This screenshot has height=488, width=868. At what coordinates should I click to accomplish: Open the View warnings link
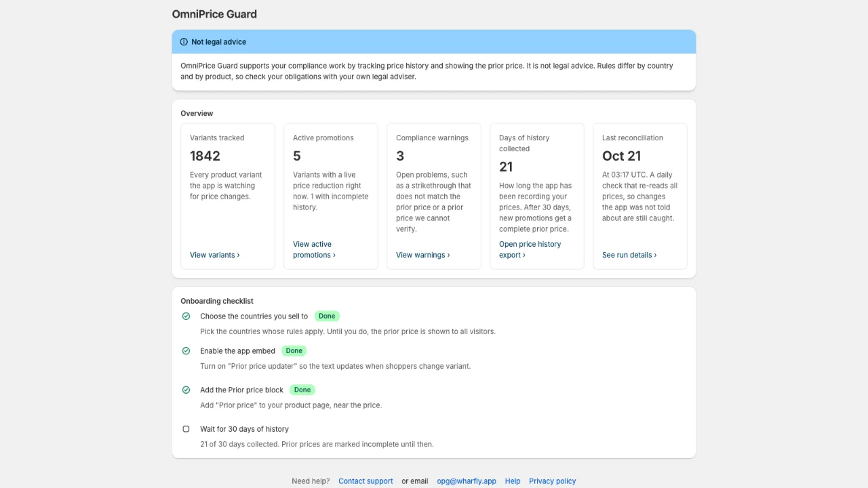coord(423,255)
